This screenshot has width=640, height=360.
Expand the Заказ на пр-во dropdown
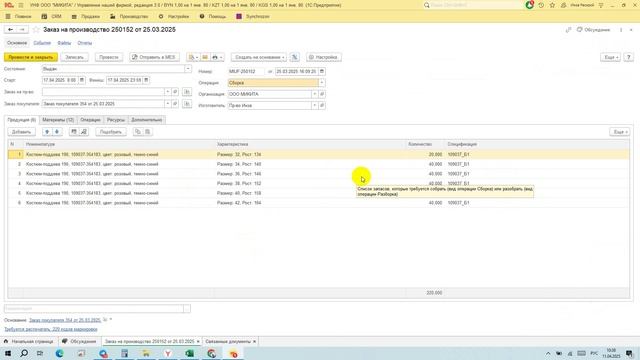(x=167, y=92)
